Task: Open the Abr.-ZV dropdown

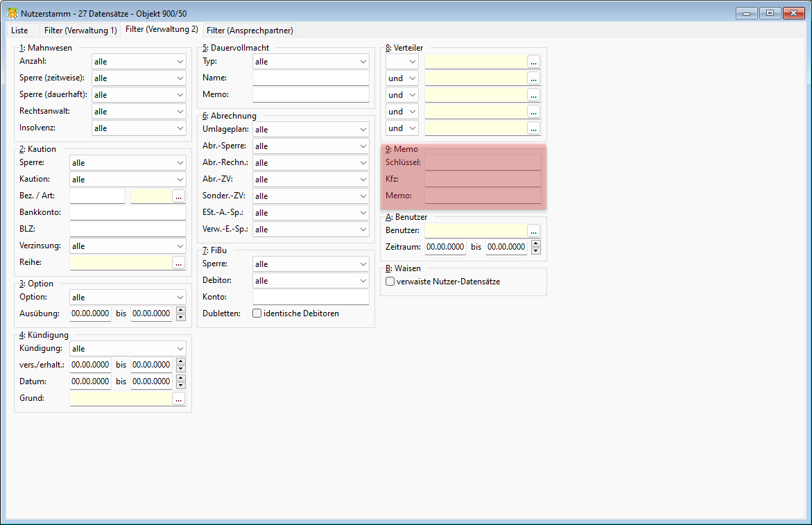Action: point(311,179)
